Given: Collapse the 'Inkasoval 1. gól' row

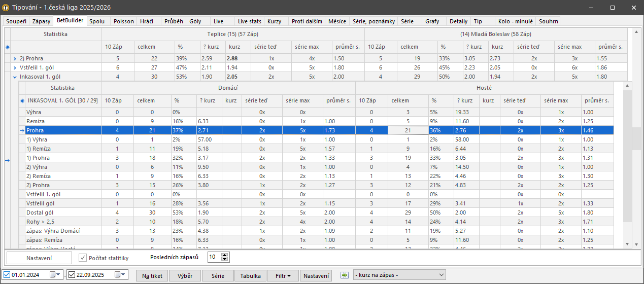Looking at the screenshot, I should [15, 77].
